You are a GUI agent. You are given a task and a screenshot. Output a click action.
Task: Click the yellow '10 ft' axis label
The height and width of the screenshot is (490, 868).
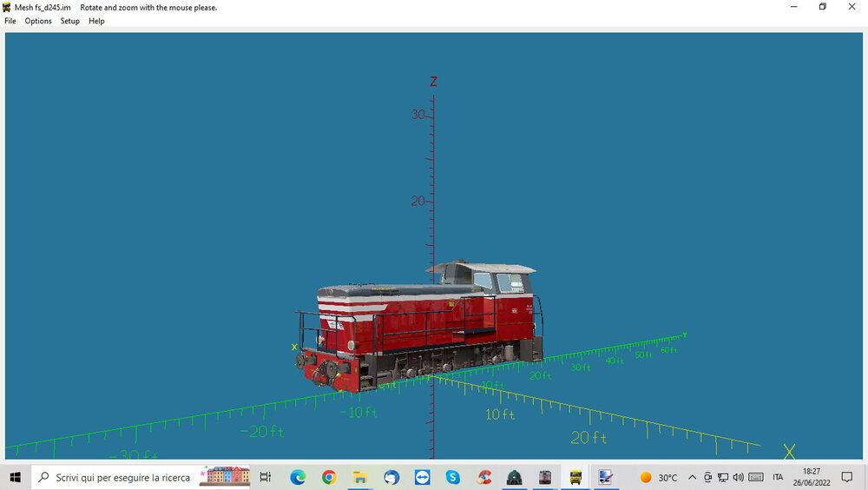[500, 414]
